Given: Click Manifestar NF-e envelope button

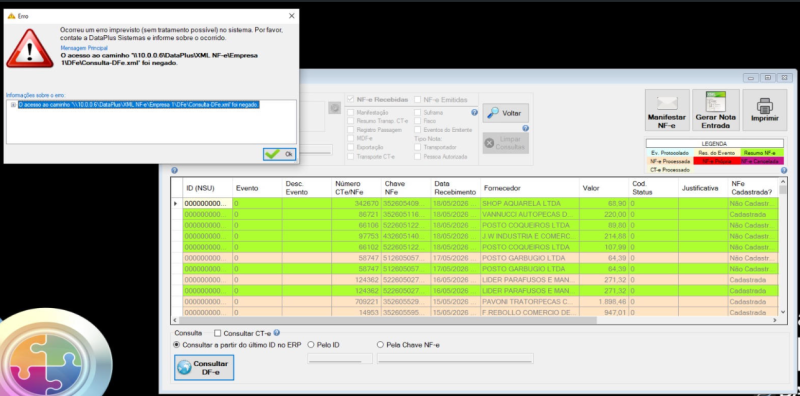Looking at the screenshot, I should point(667,110).
